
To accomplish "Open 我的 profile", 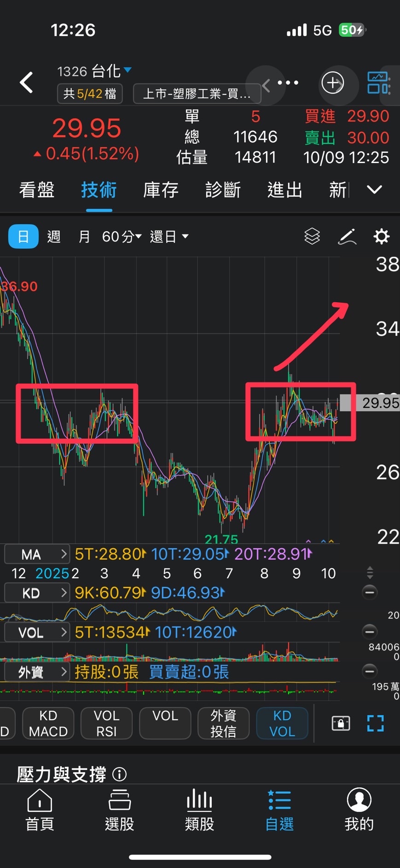I will (359, 809).
